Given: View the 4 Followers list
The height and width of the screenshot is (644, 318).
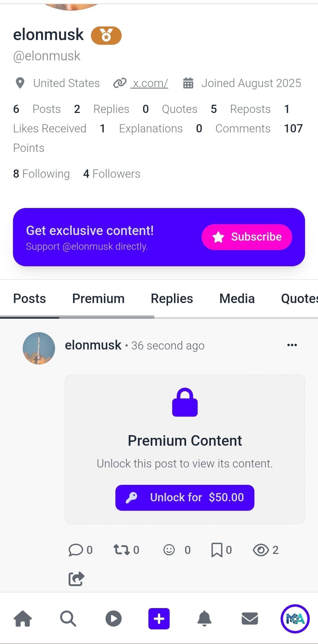Looking at the screenshot, I should click(x=112, y=174).
